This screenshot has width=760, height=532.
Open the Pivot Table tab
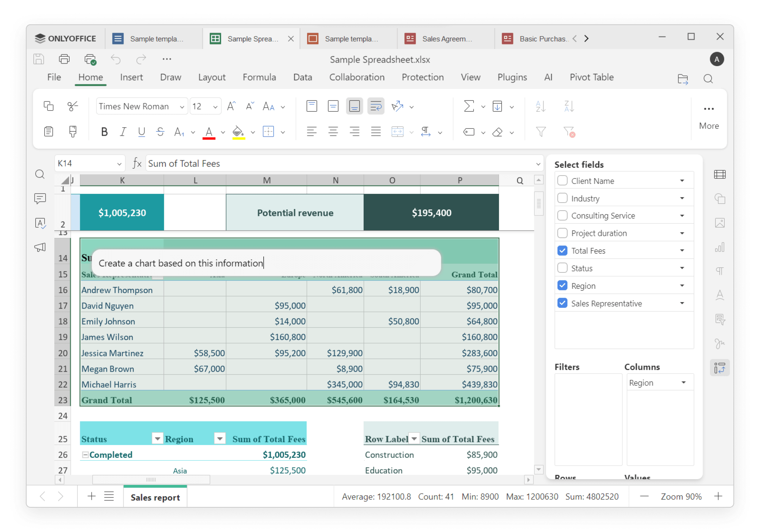592,77
